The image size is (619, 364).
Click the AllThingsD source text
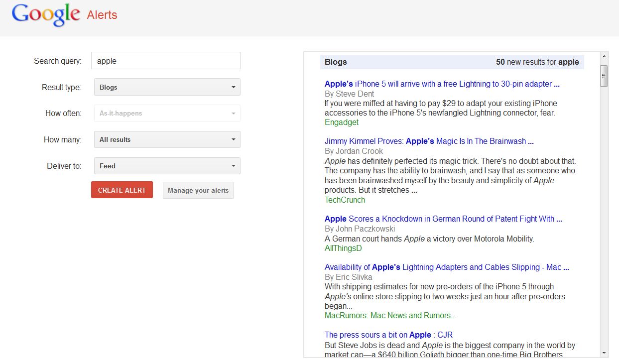pyautogui.click(x=343, y=248)
